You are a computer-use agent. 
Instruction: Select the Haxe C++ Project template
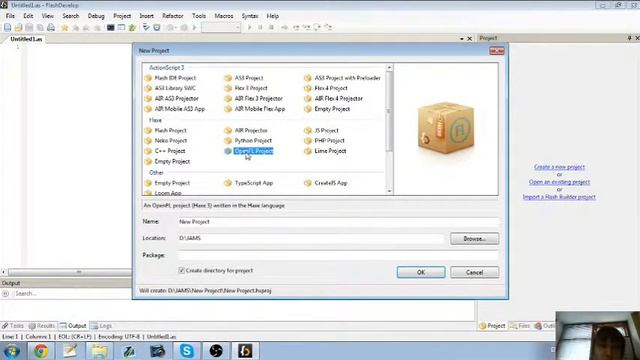(x=164, y=151)
